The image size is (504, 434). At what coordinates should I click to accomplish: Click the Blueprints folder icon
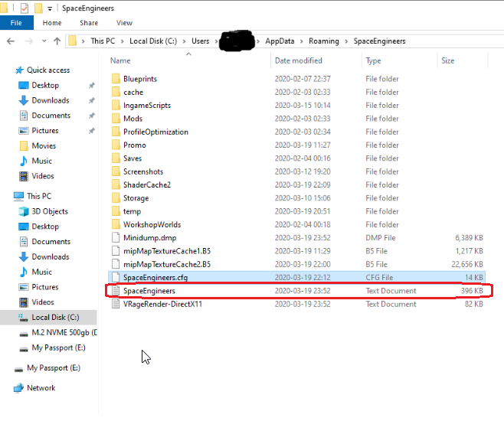coord(116,79)
